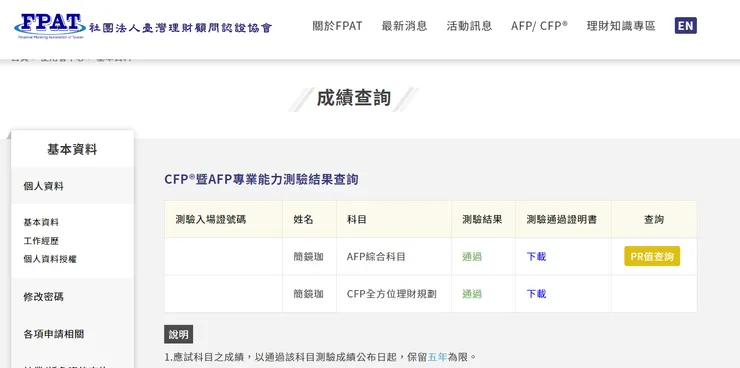
Task: Open the AFP/ CFP® menu
Action: [539, 26]
